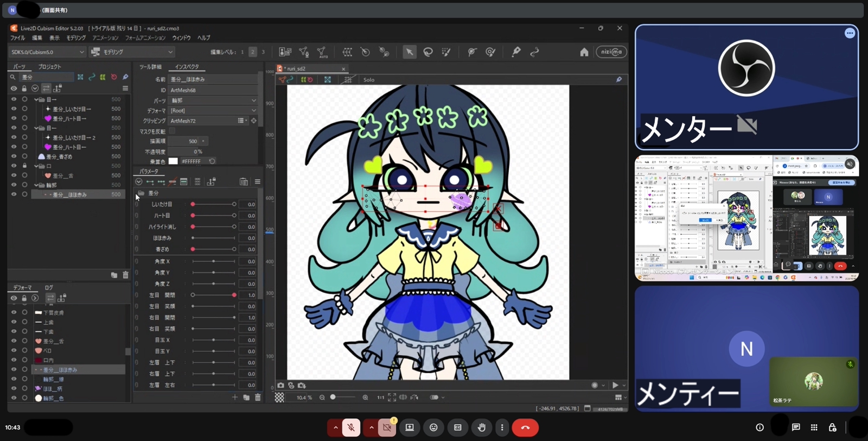Image resolution: width=868 pixels, height=441 pixels.
Task: Click the canvas snapshot camera icon
Action: click(x=280, y=386)
